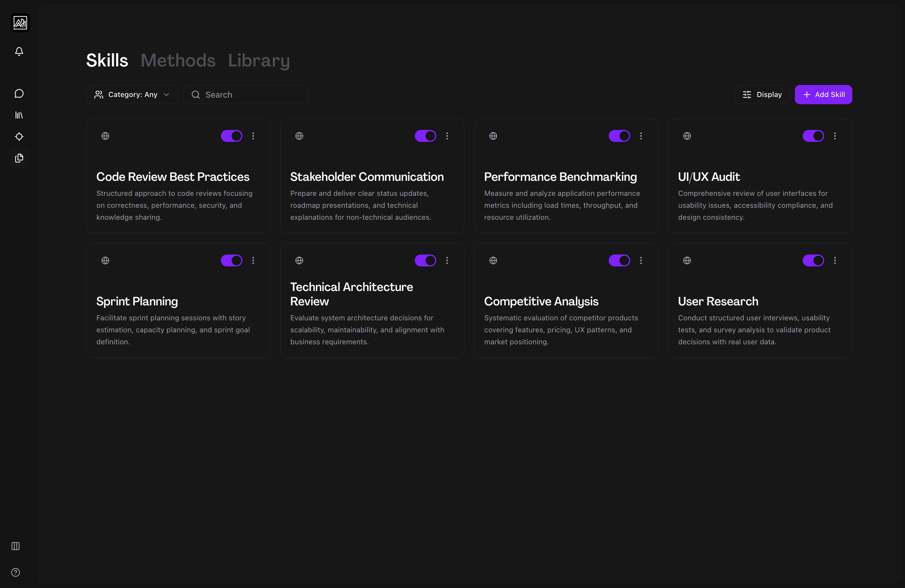Expand the Category: Any dropdown
Screen dimensions: 905x588
tap(132, 95)
